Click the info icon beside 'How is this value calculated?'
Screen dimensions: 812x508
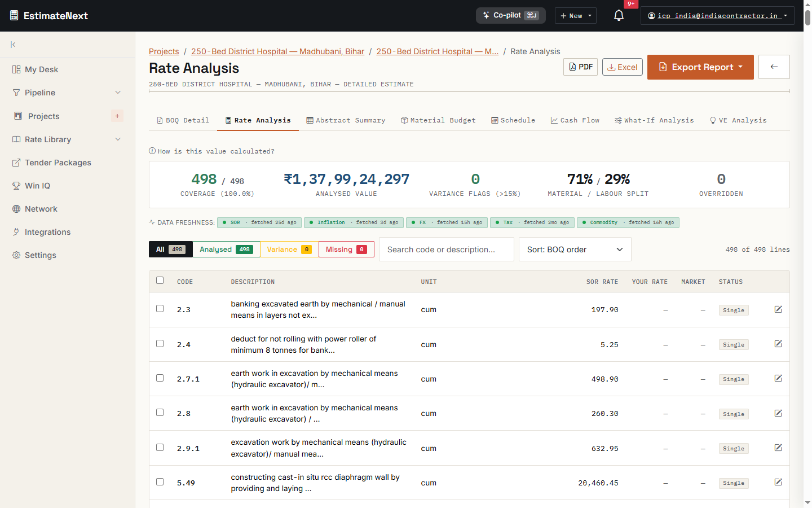[x=152, y=151]
